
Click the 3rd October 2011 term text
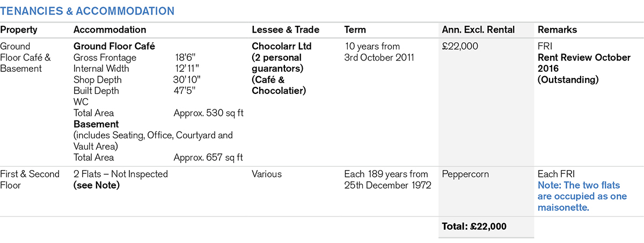point(379,57)
